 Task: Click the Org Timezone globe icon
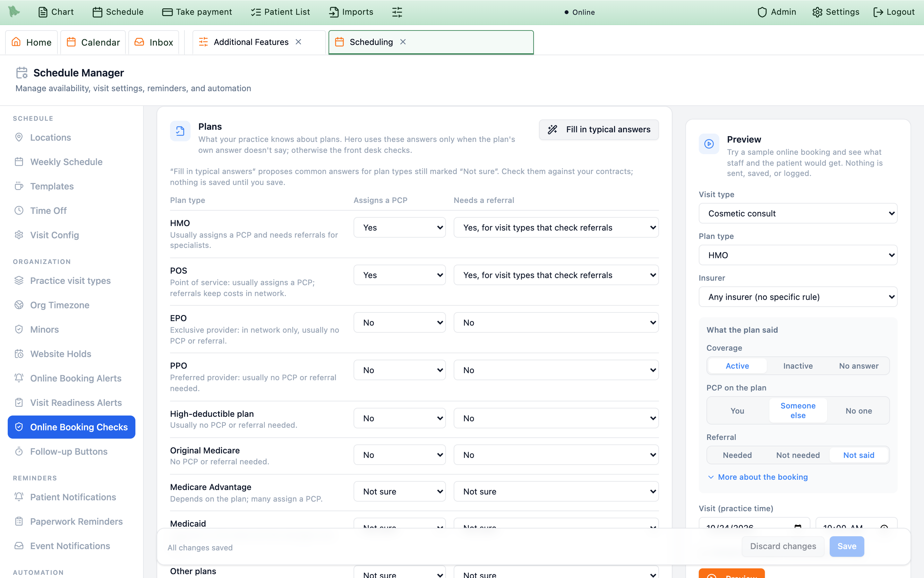pyautogui.click(x=19, y=305)
